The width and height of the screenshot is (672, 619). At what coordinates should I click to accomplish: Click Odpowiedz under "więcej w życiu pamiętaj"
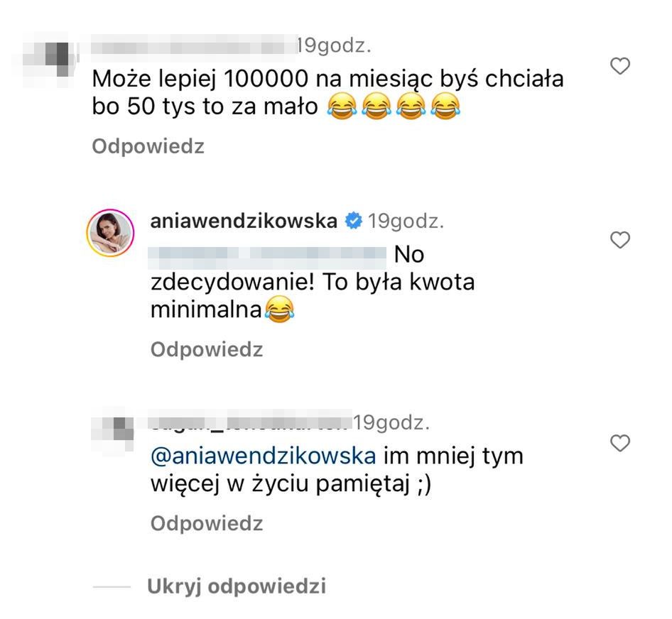coord(207,524)
